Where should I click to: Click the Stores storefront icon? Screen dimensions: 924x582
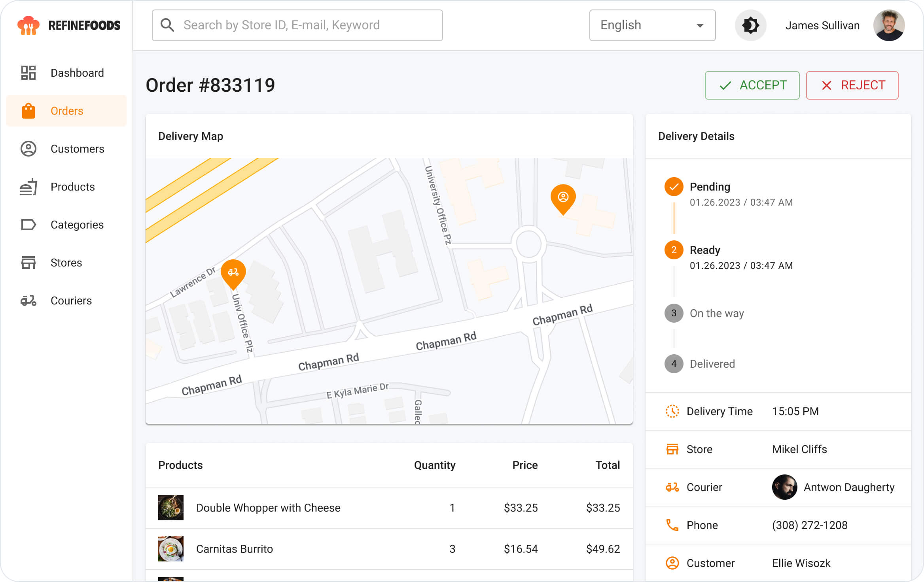click(x=28, y=263)
